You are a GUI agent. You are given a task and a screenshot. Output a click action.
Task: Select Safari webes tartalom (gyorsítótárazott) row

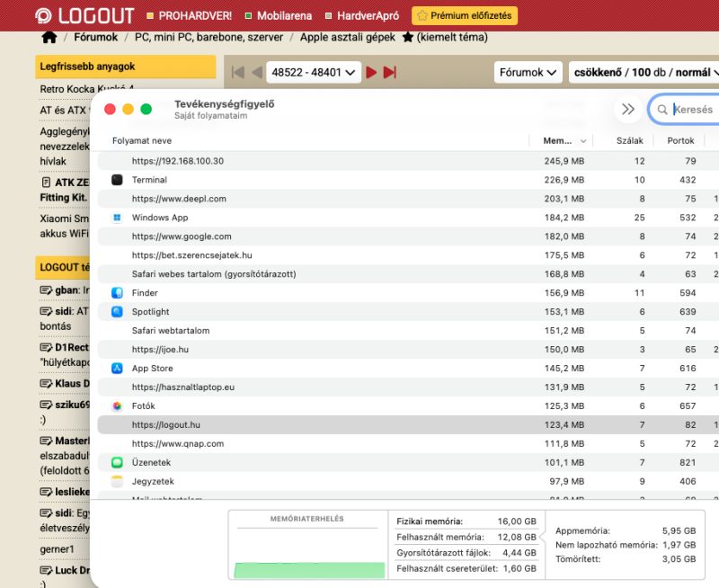click(x=408, y=274)
